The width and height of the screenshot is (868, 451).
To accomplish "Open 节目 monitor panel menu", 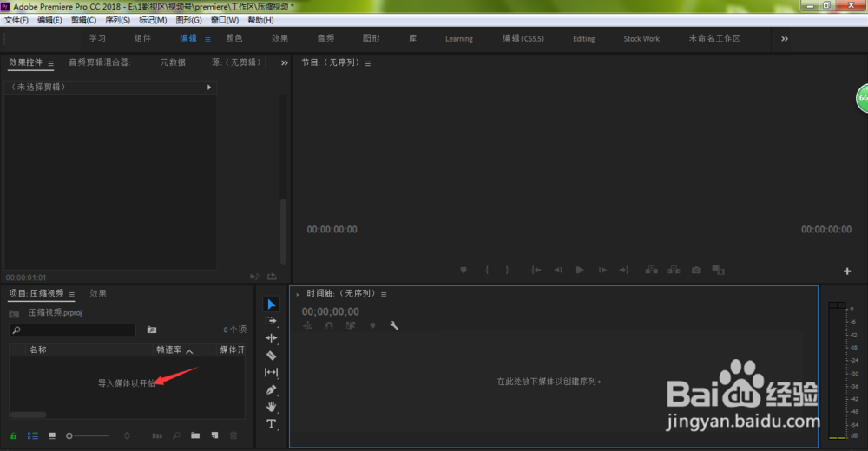I will pyautogui.click(x=368, y=63).
